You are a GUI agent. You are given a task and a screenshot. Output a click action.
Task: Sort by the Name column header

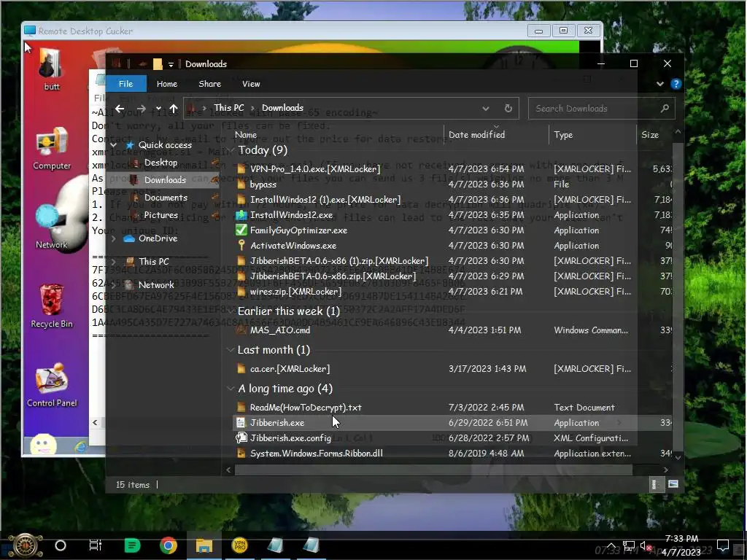246,135
